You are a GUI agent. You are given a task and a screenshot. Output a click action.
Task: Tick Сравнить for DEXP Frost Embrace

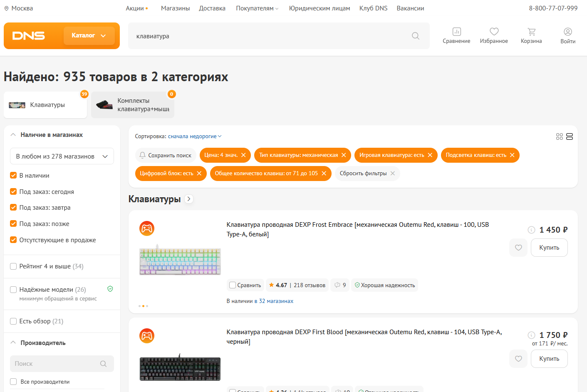click(x=233, y=285)
